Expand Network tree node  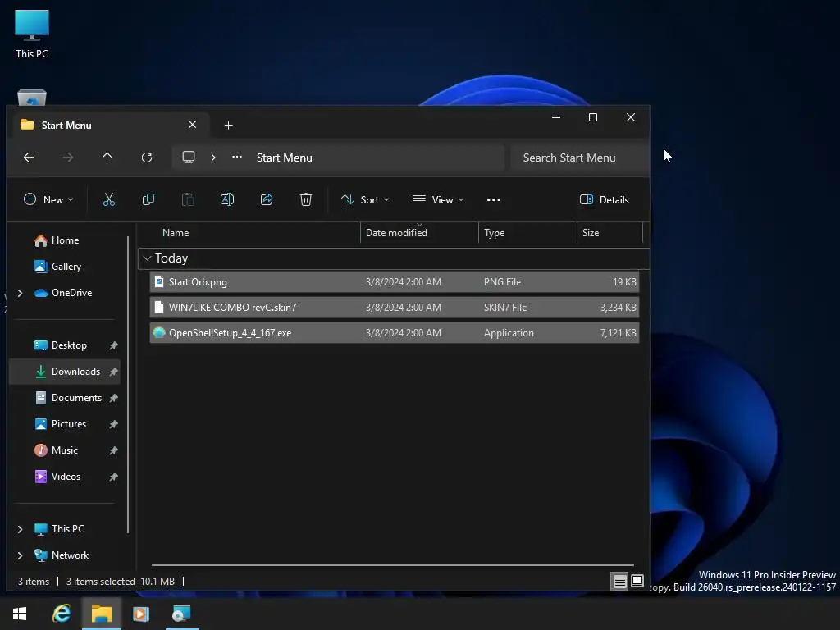coord(21,555)
